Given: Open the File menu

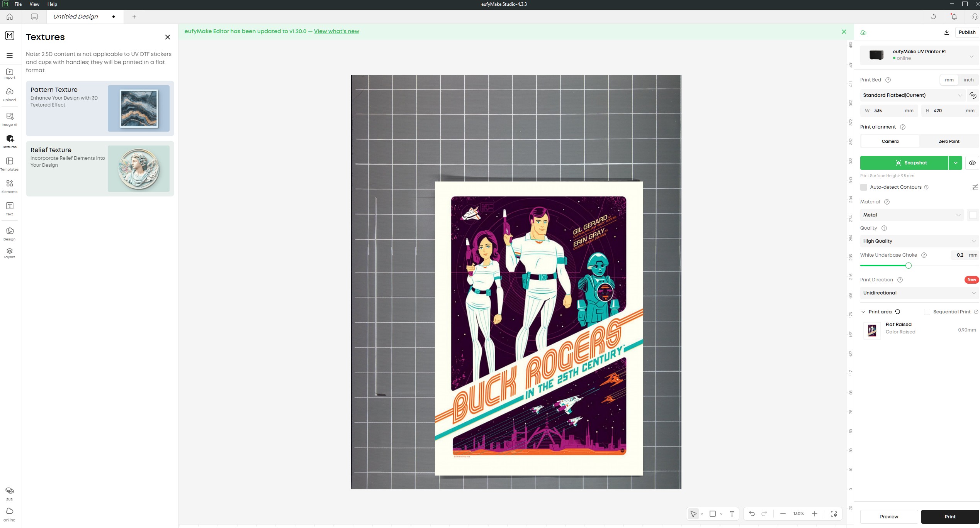Looking at the screenshot, I should pyautogui.click(x=18, y=4).
